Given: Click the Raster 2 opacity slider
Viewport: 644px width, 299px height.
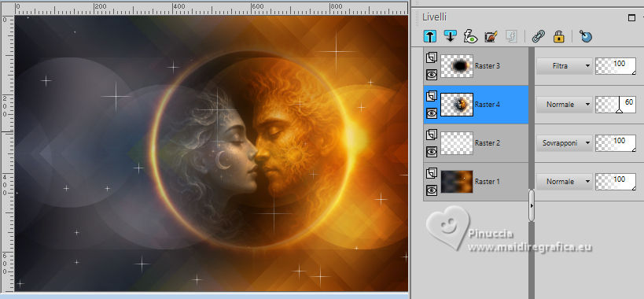Looking at the screenshot, I should click(615, 143).
